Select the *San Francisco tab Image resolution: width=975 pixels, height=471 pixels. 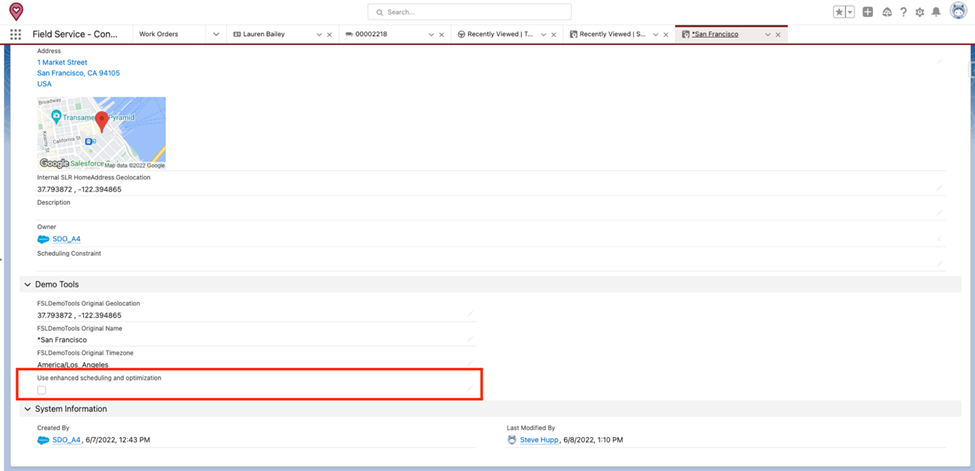click(x=714, y=34)
